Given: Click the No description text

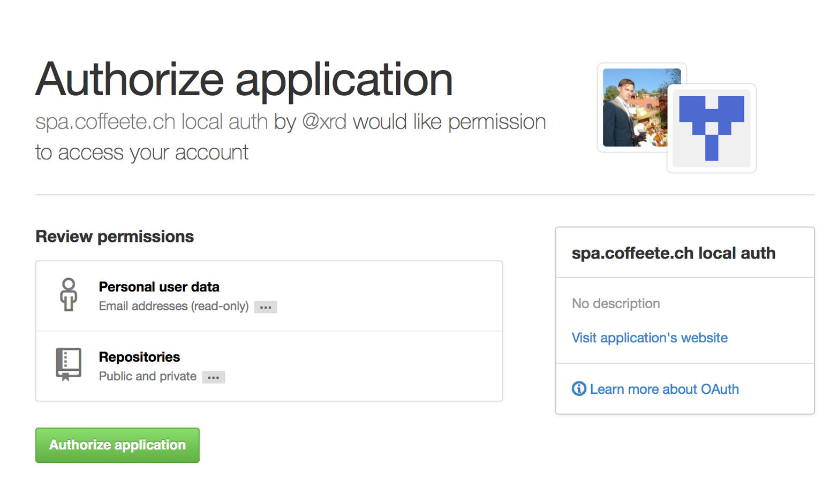Looking at the screenshot, I should tap(615, 303).
